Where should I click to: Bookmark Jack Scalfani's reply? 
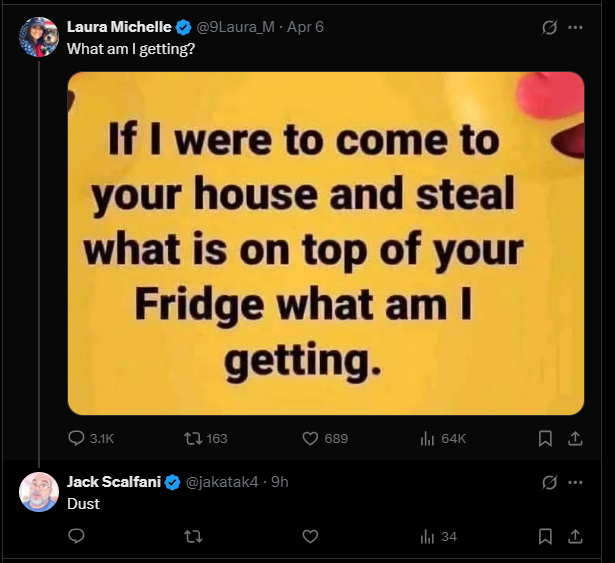545,537
